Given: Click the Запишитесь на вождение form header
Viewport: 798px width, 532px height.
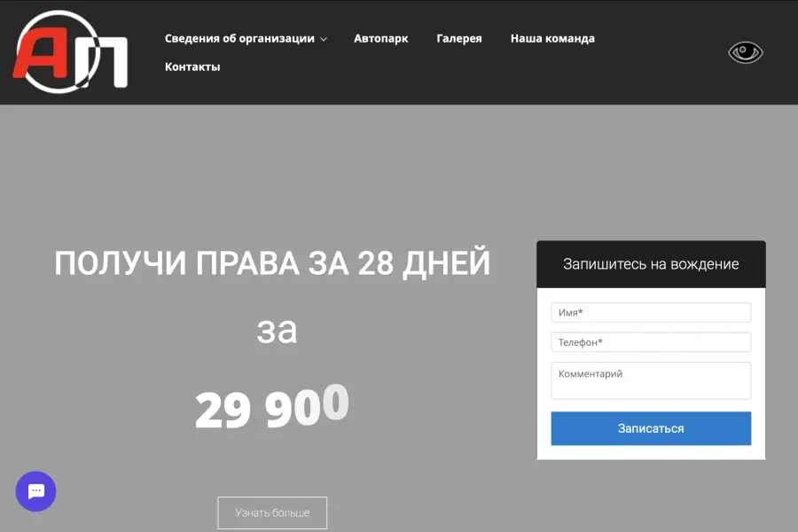Looking at the screenshot, I should click(x=651, y=264).
